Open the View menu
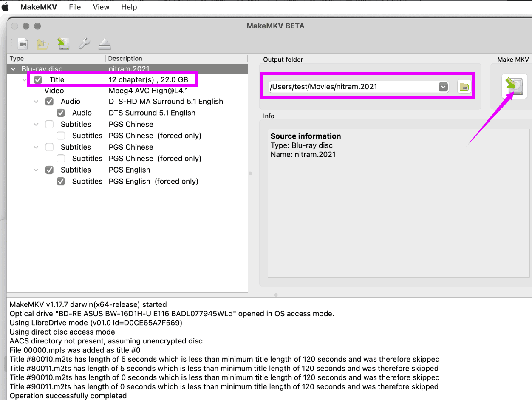 pos(101,7)
